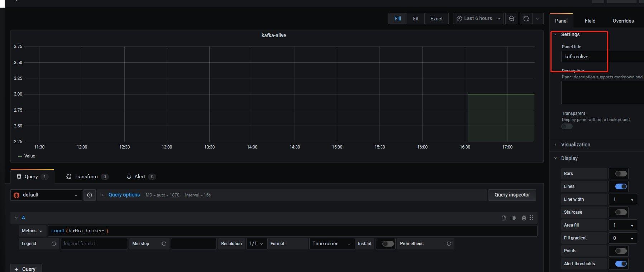Select the Fit view mode

[x=416, y=19]
